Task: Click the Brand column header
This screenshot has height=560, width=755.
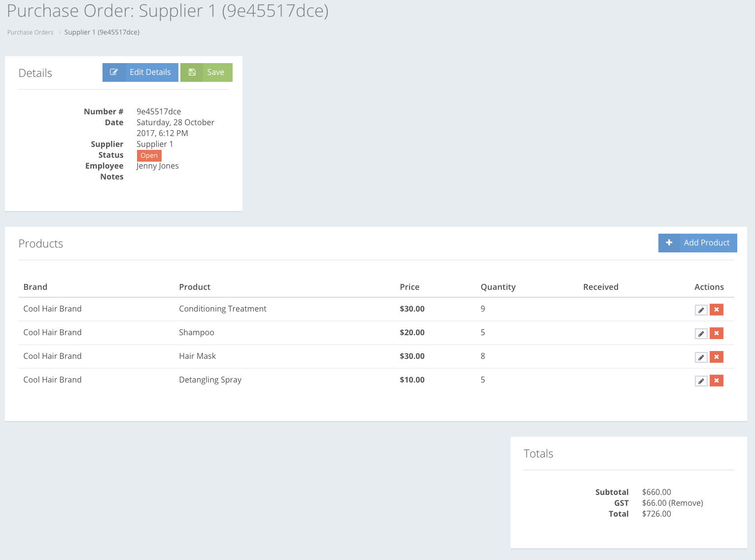Action: pos(35,287)
